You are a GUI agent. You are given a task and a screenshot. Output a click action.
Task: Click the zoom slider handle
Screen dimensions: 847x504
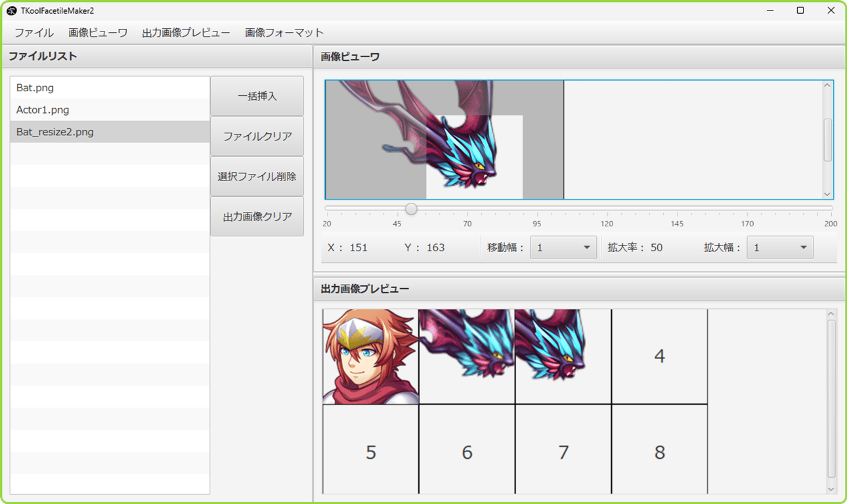point(411,209)
